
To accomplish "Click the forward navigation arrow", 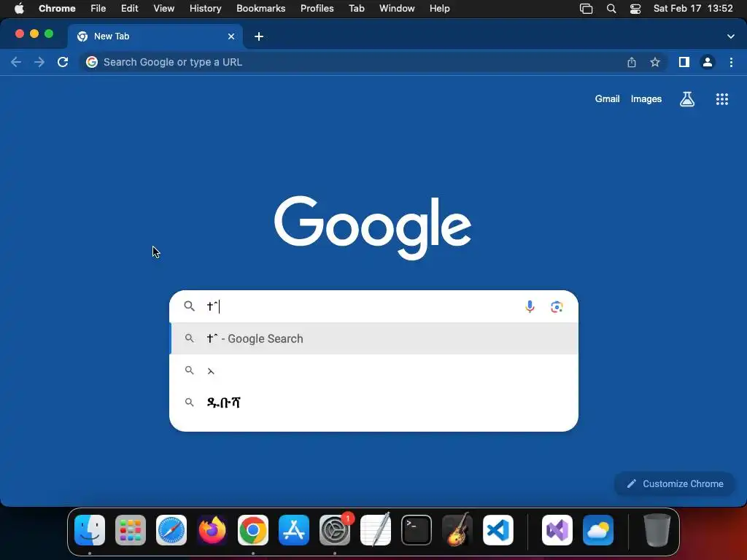I will pyautogui.click(x=39, y=62).
